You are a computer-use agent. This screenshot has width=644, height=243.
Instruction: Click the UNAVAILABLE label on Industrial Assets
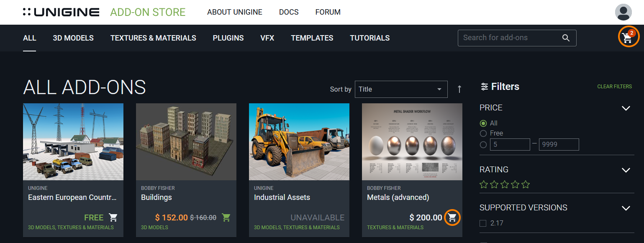point(318,217)
